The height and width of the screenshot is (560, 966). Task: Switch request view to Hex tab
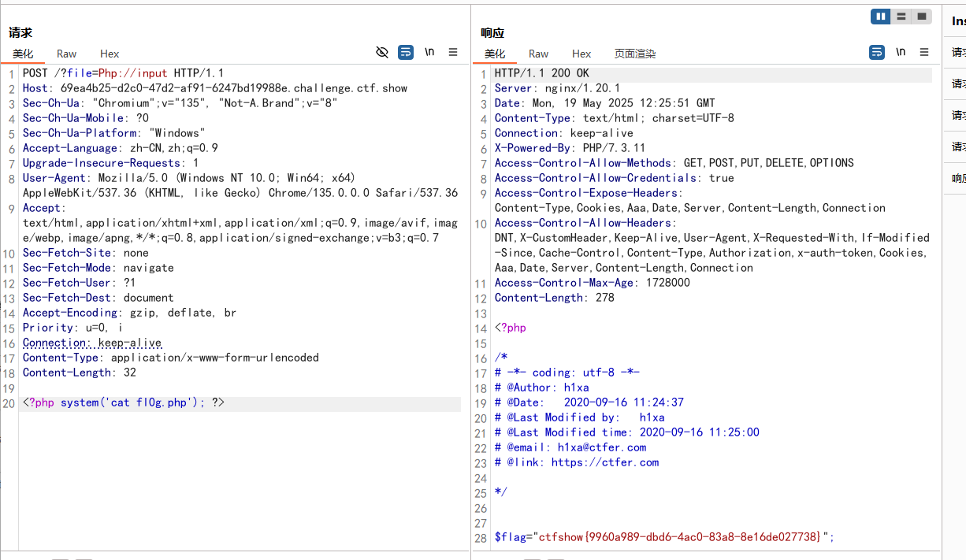coord(110,54)
